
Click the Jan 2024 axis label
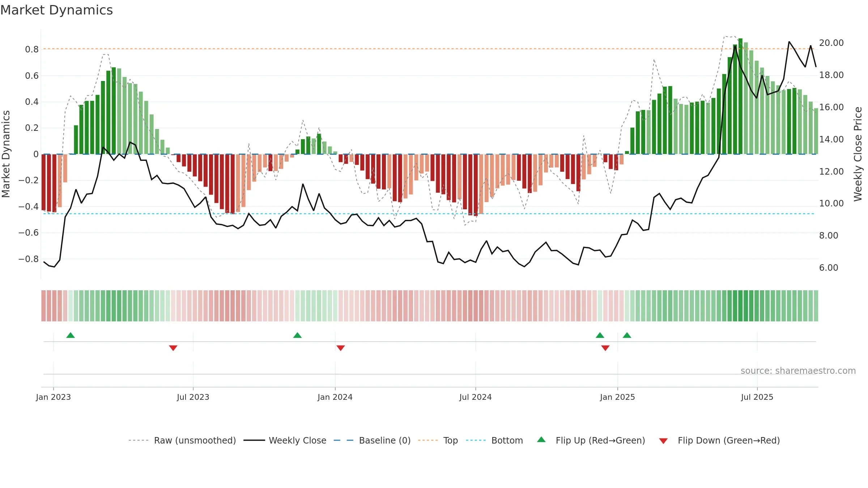[335, 397]
